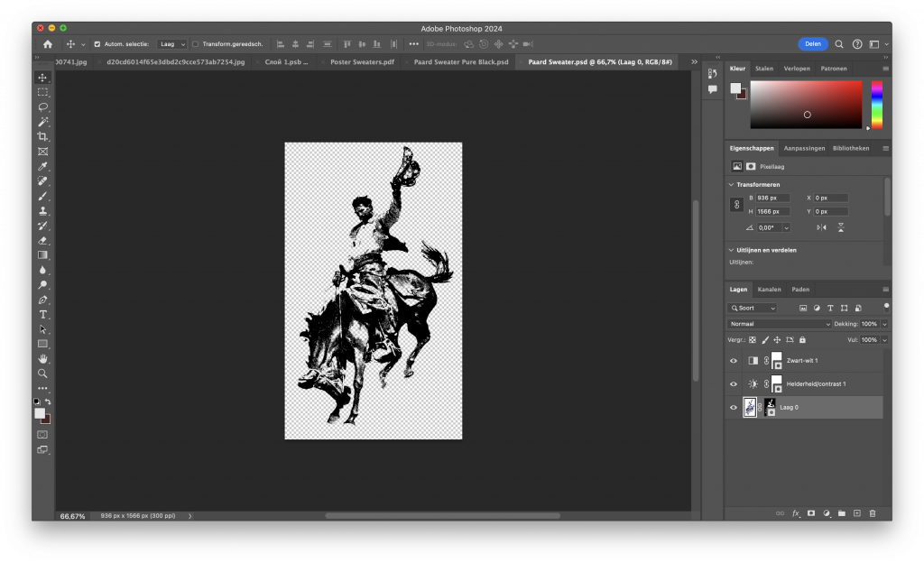
Task: Switch to the Kanalen tab
Action: click(x=769, y=289)
